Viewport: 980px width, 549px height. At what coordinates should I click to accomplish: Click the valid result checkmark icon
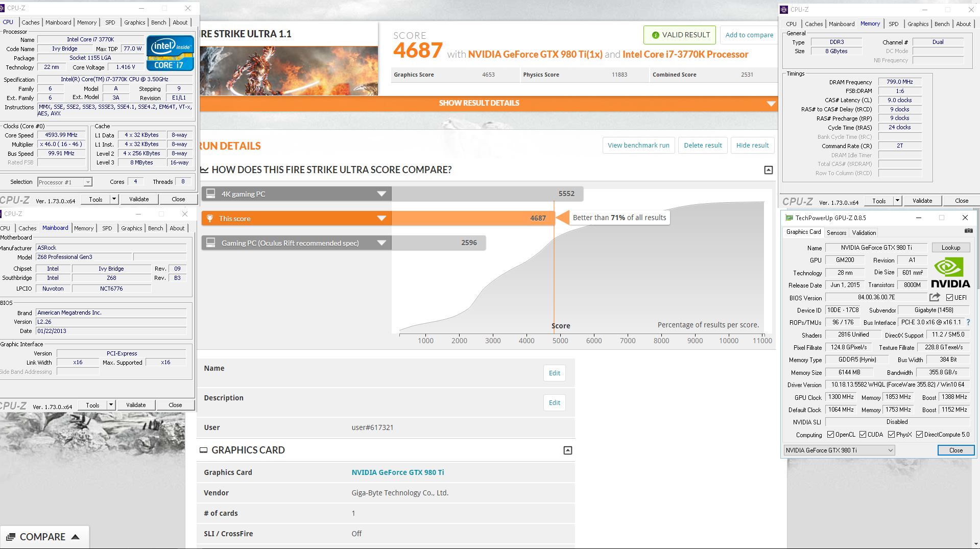click(x=655, y=35)
